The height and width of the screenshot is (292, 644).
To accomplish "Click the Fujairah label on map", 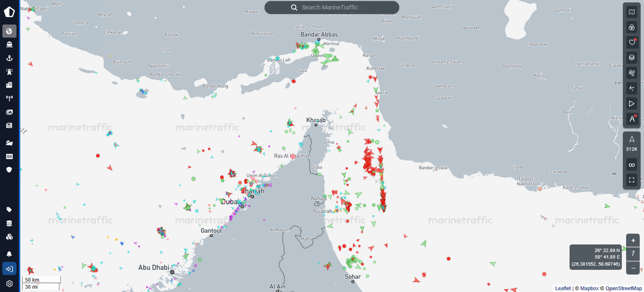I will pos(323,211).
